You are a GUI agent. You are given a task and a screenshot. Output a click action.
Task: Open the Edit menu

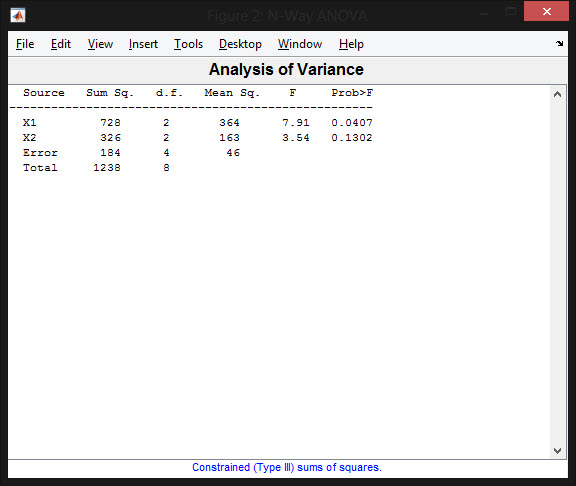tap(61, 44)
